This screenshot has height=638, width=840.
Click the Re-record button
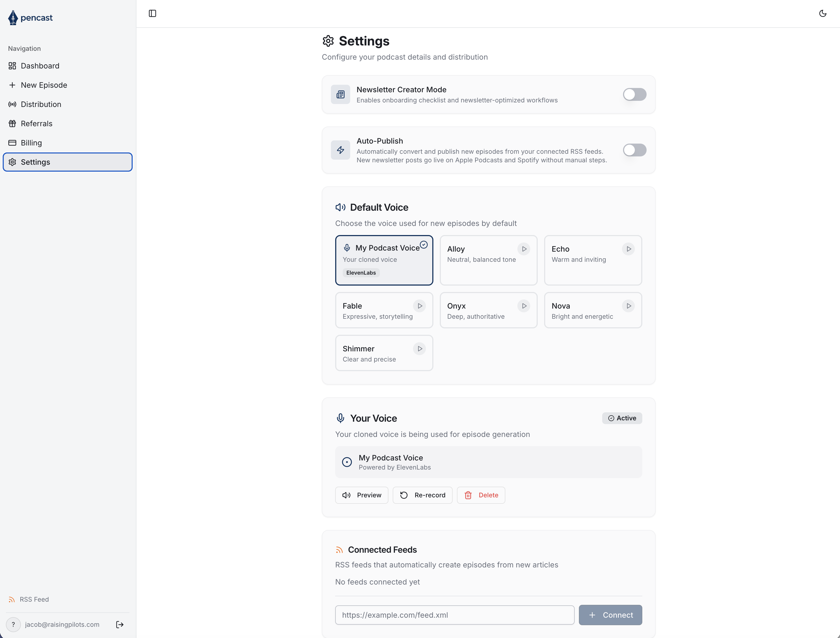pyautogui.click(x=422, y=495)
